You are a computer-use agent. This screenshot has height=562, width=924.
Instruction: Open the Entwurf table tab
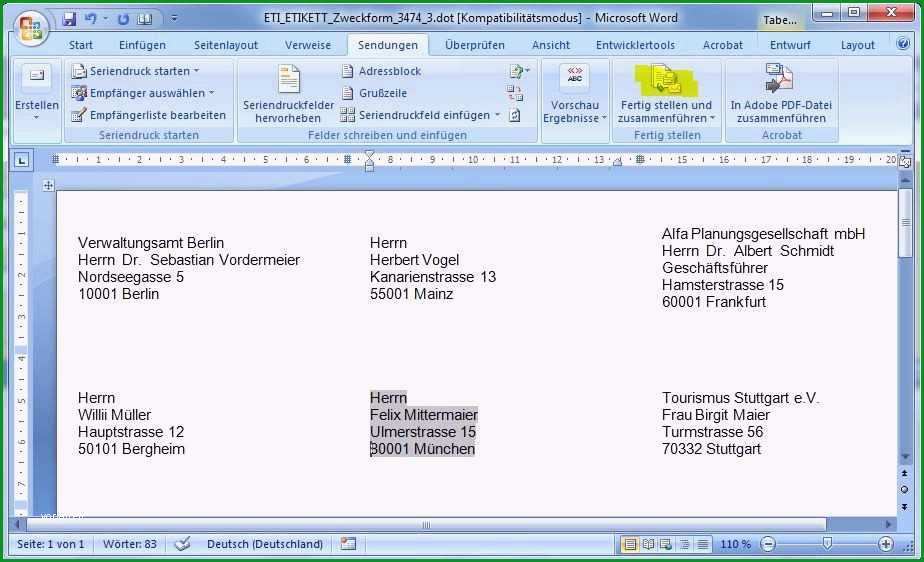pyautogui.click(x=790, y=45)
